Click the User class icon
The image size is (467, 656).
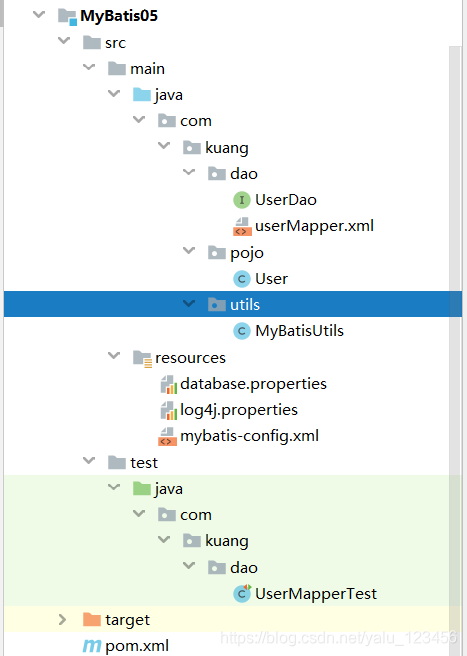(x=241, y=279)
